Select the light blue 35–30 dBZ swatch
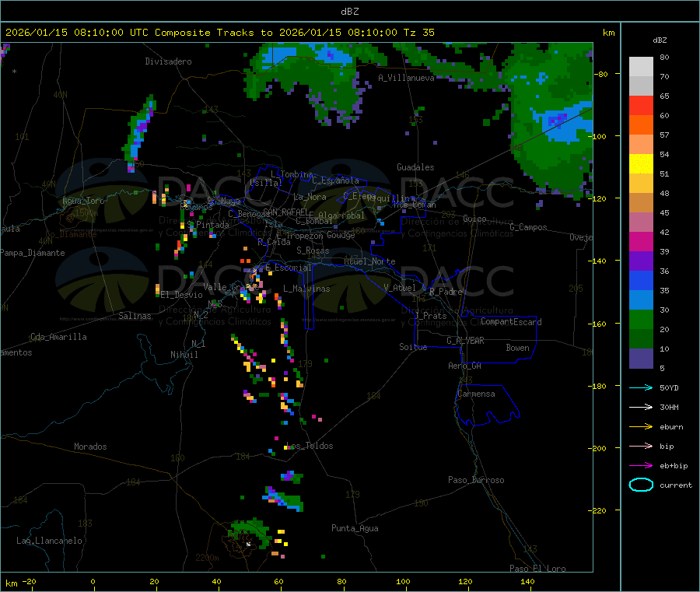This screenshot has width=700, height=592. pyautogui.click(x=641, y=300)
